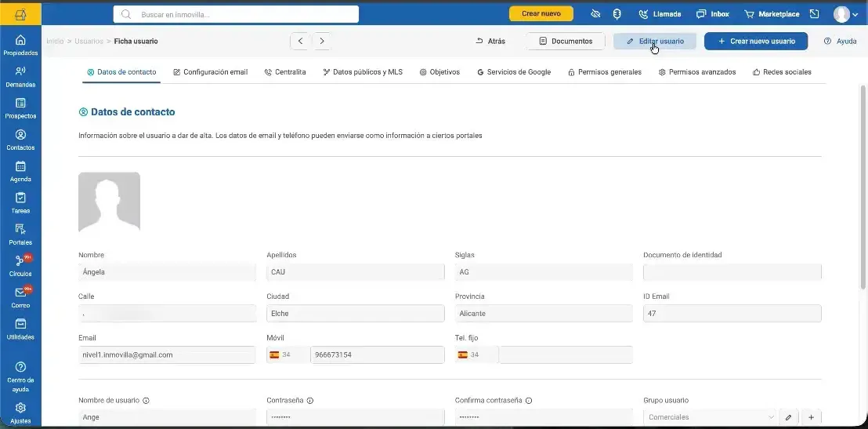Open the Marketplace
The width and height of the screenshot is (868, 429).
click(772, 14)
